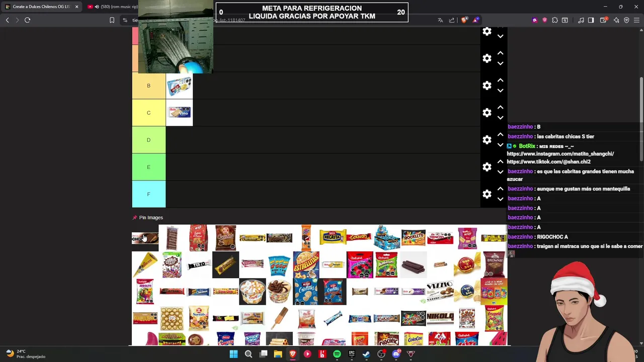Select the yellow C tier label
The height and width of the screenshot is (362, 644).
click(x=148, y=113)
